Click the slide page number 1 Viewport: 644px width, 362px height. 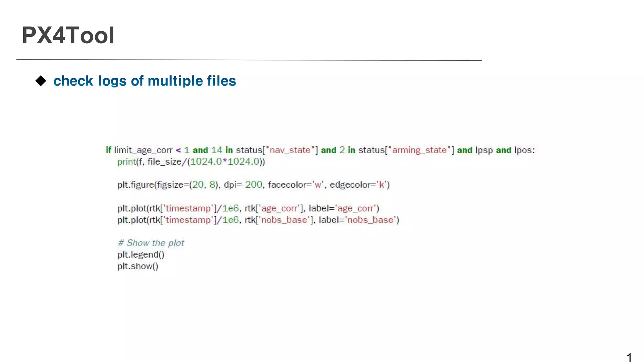coord(629,357)
